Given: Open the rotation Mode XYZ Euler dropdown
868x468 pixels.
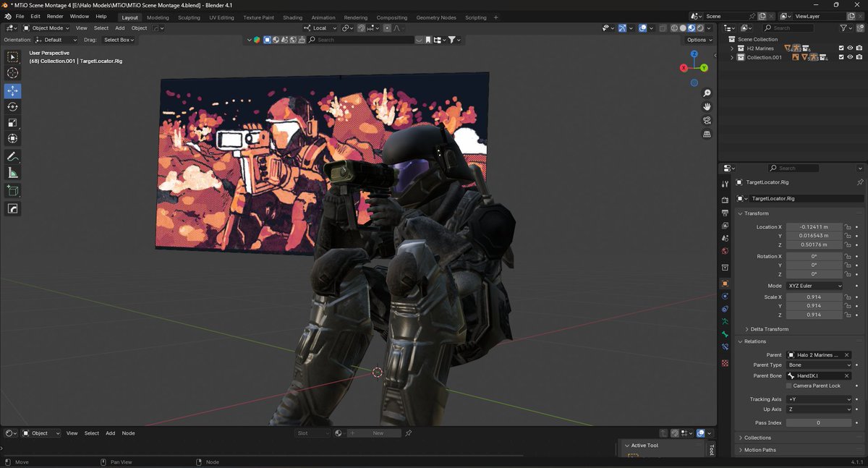Looking at the screenshot, I should (x=815, y=286).
